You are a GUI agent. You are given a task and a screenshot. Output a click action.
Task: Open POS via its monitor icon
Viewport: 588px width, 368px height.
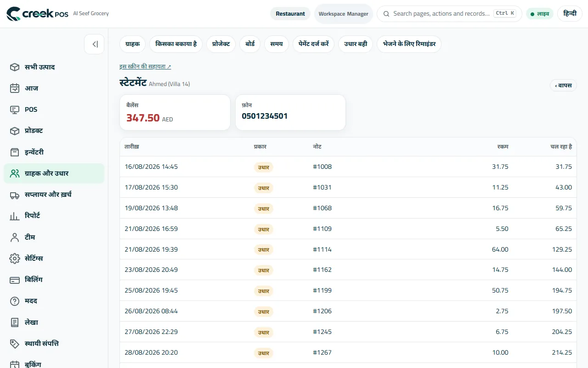[x=15, y=109]
